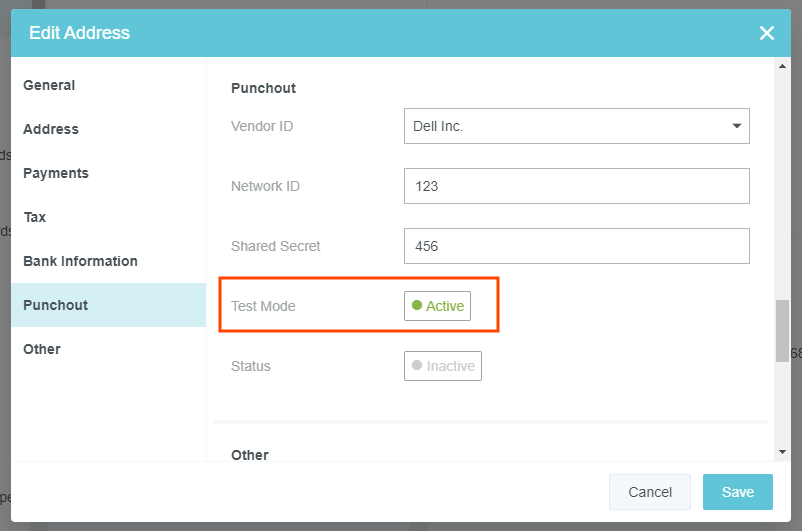
Task: Close the Edit Address dialog
Action: click(767, 33)
